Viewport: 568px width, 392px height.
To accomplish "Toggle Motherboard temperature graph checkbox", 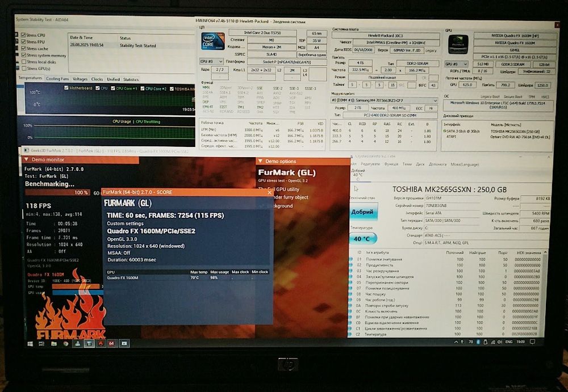I will [66, 87].
